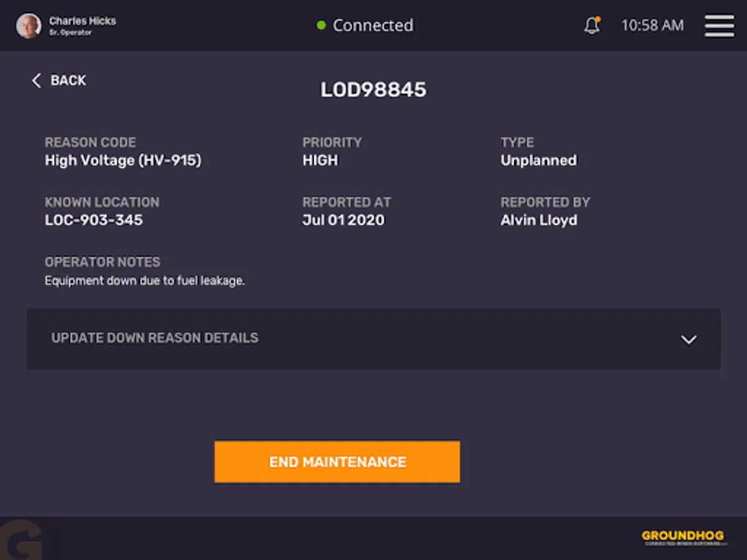Click the green connection status dot

click(x=321, y=26)
